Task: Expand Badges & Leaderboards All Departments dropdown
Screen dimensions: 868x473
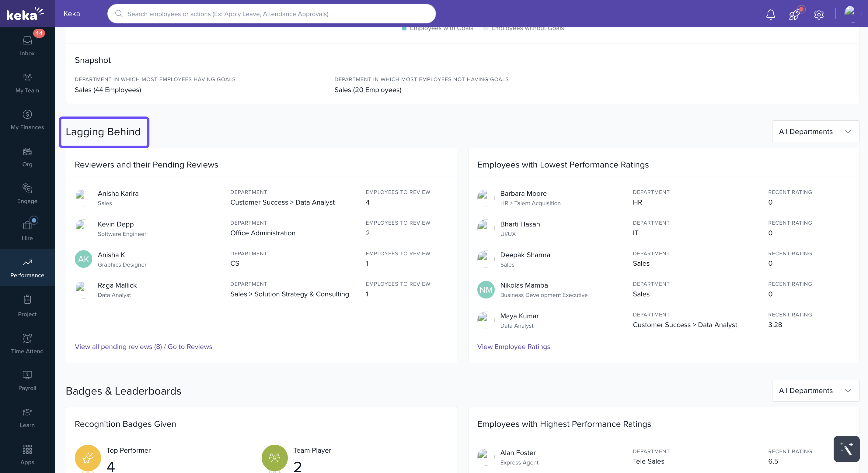Action: pyautogui.click(x=815, y=391)
